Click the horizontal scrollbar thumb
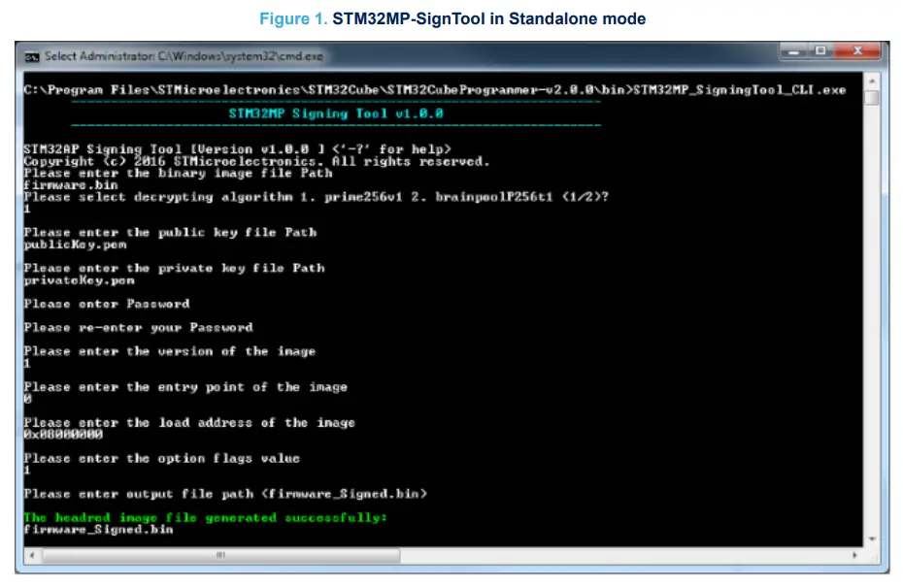Viewport: 903px width, 588px height. [221, 555]
